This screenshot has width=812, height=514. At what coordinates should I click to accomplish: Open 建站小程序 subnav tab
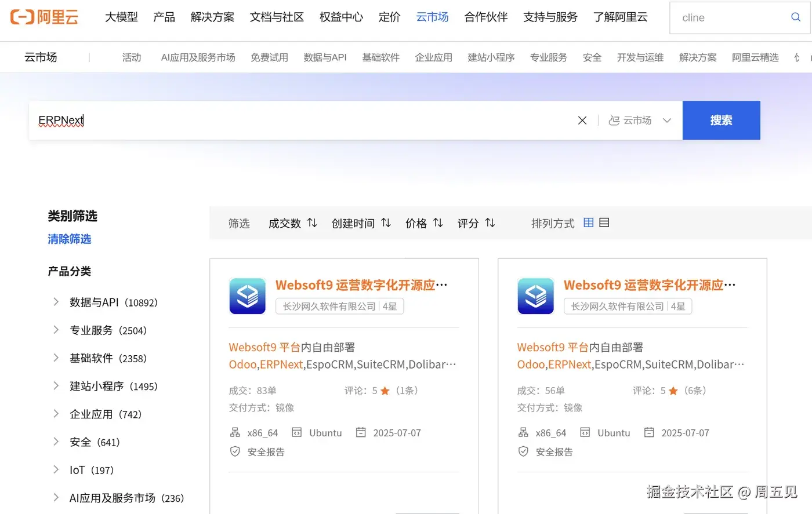tap(491, 57)
